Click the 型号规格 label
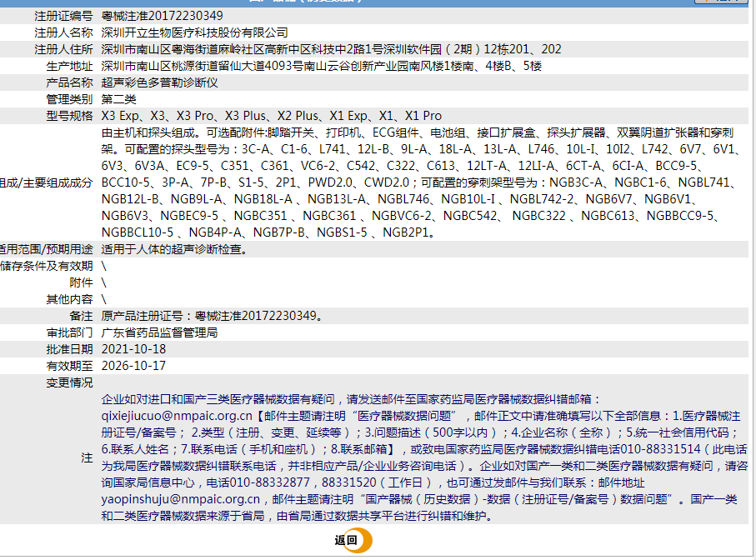756x560 pixels. point(69,116)
